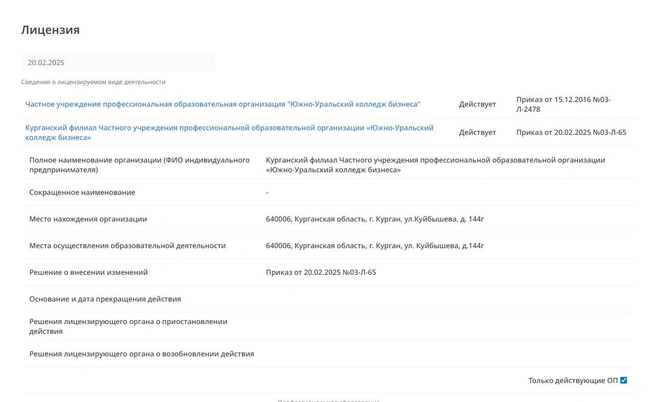Select the full organization name value text

(x=436, y=165)
